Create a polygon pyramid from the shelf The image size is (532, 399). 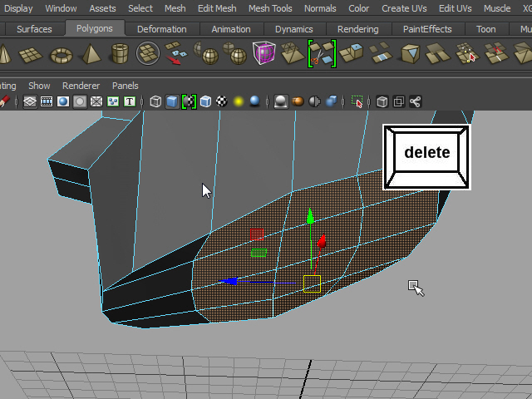pos(90,56)
